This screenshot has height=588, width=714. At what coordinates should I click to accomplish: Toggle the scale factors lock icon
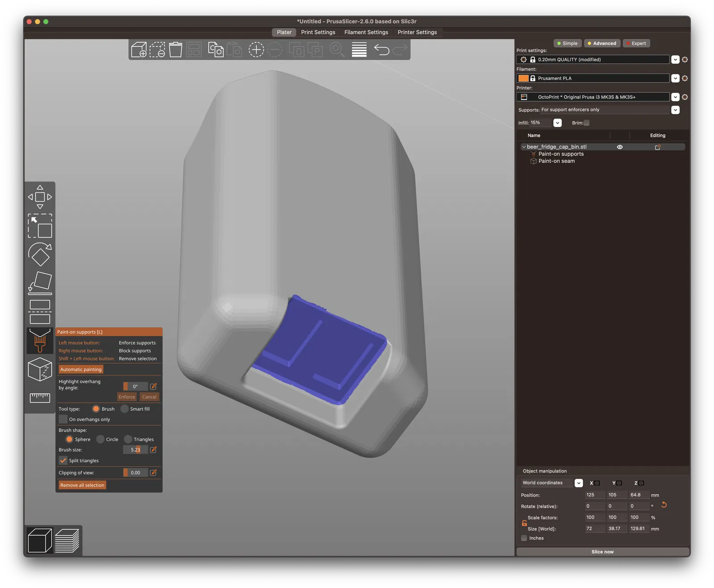pyautogui.click(x=524, y=523)
